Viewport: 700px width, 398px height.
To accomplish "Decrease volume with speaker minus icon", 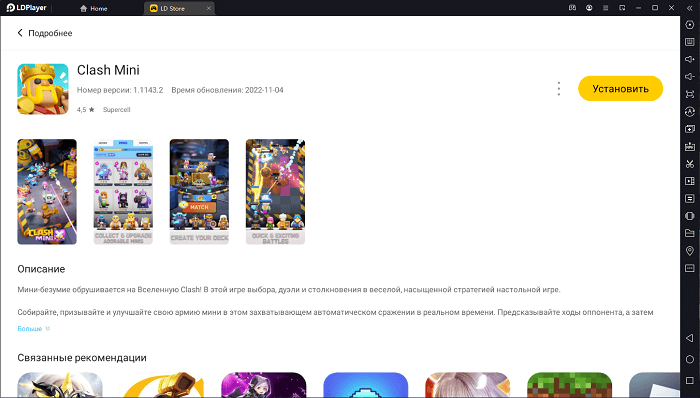I will click(x=690, y=77).
